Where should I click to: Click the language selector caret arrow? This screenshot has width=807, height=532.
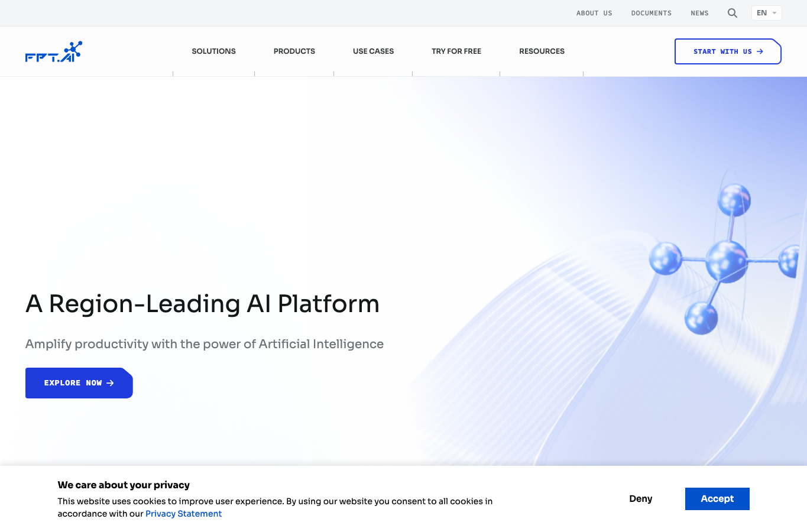[x=774, y=13]
